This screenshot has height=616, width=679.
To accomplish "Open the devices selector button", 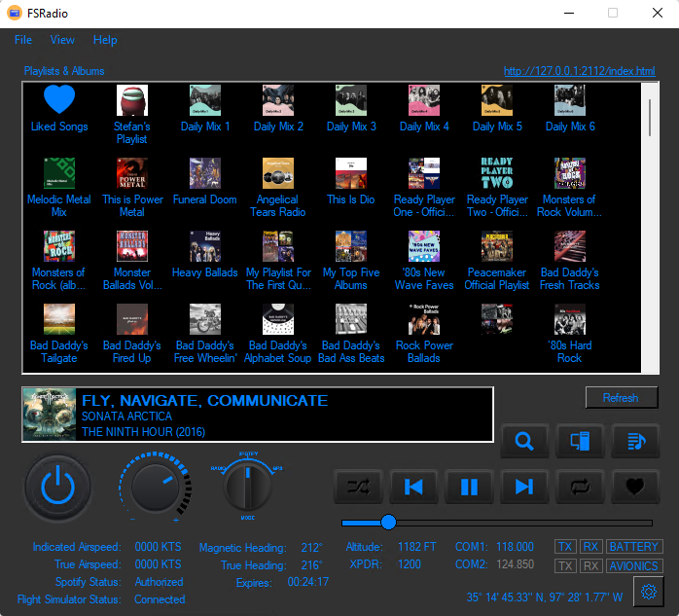I will click(580, 442).
